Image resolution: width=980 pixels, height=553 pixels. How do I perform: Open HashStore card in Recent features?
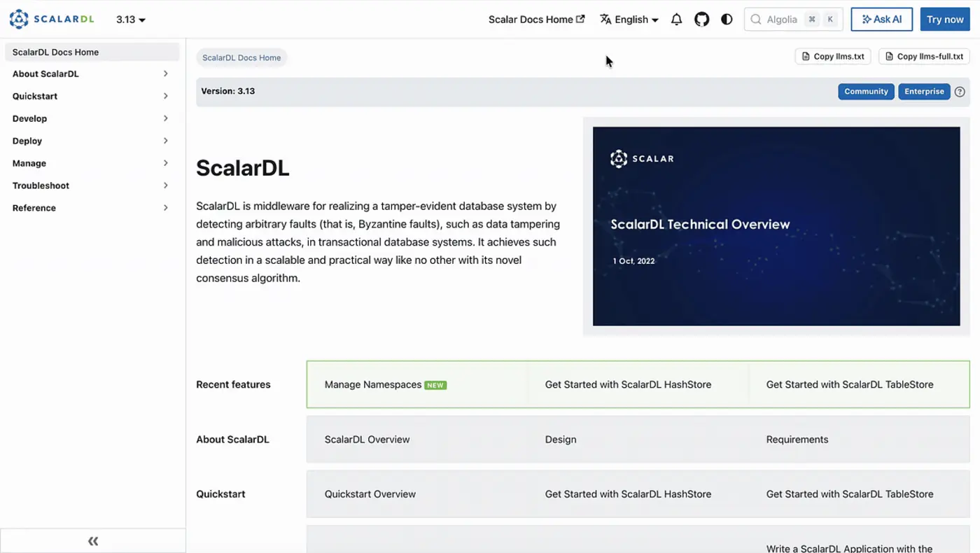pyautogui.click(x=638, y=384)
